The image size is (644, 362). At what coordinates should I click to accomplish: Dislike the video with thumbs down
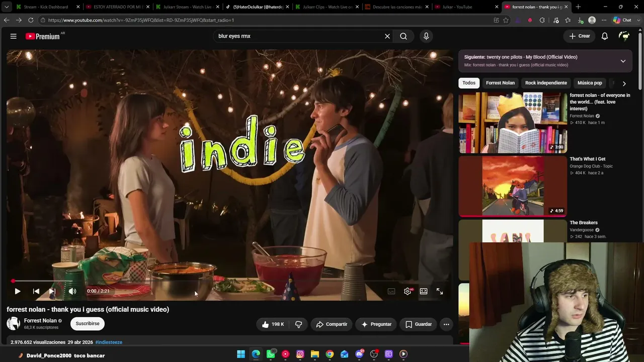tap(298, 324)
